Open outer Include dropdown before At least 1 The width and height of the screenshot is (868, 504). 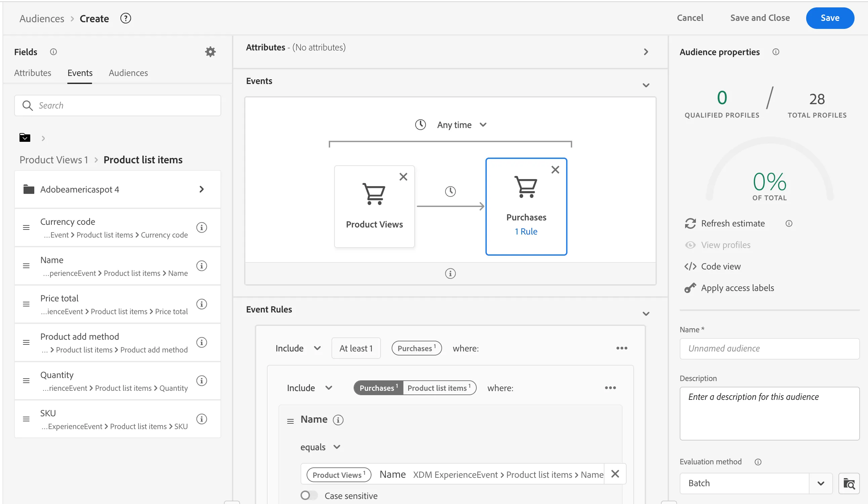click(x=298, y=348)
